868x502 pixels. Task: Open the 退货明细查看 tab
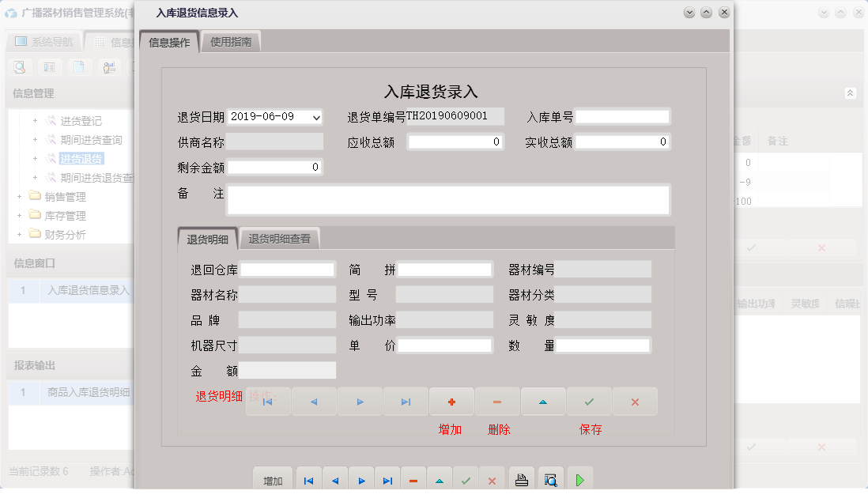[x=279, y=237]
